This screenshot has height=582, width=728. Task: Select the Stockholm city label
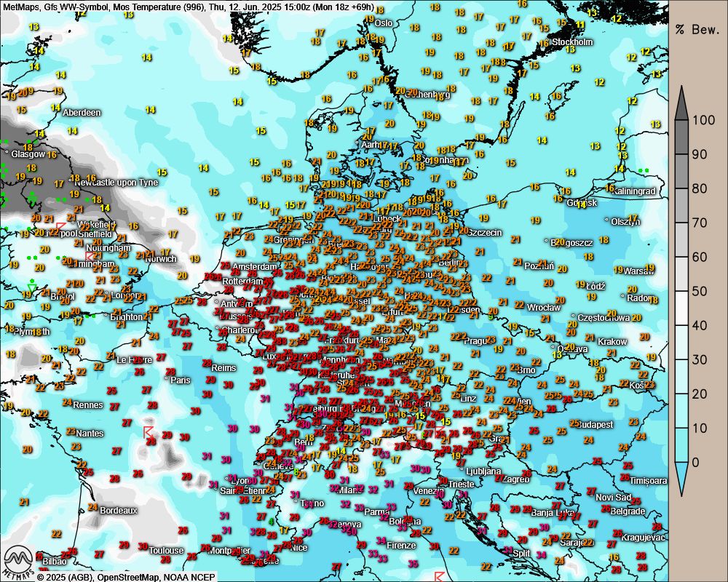(572, 42)
